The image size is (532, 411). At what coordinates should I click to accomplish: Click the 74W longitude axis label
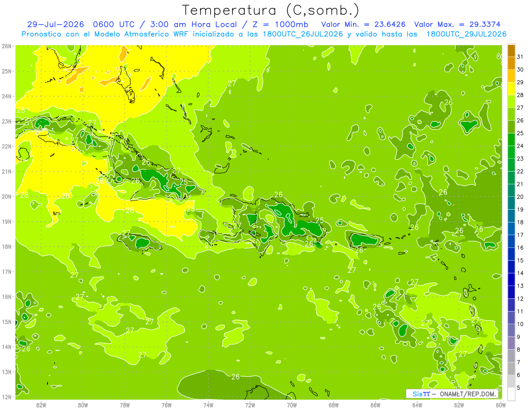(208, 405)
